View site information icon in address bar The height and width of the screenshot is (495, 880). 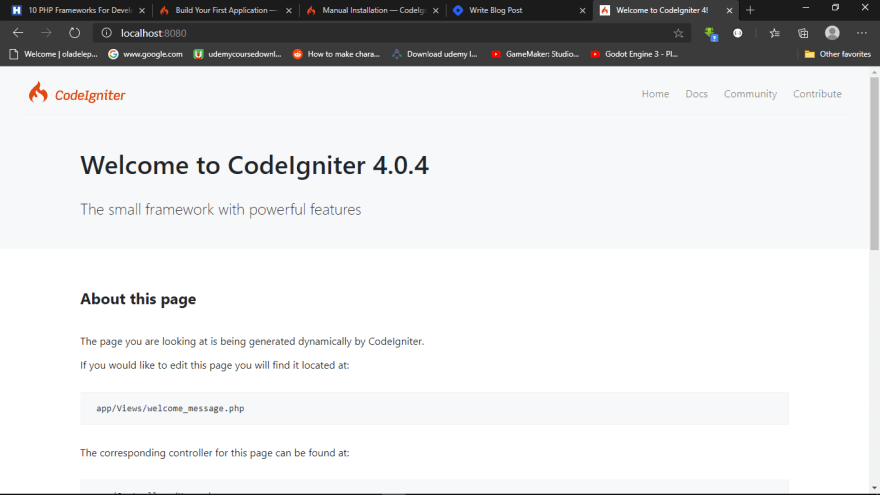tap(107, 33)
